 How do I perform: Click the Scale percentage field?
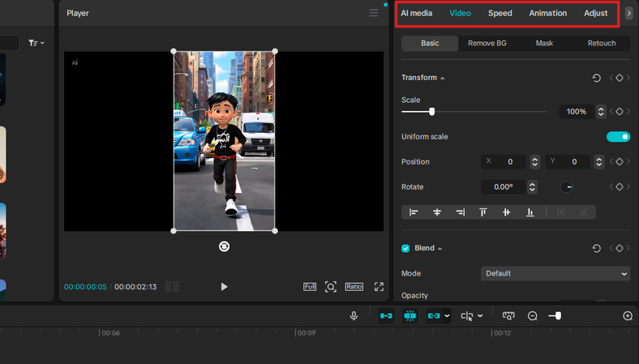[x=577, y=111]
